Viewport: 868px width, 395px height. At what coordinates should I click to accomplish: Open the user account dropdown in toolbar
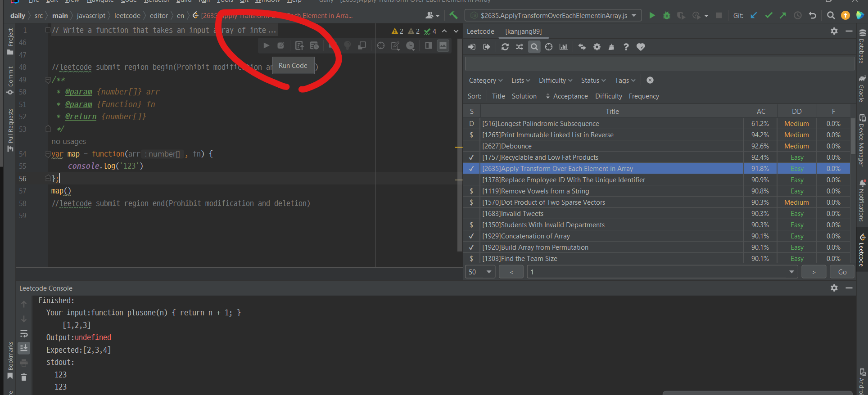point(432,15)
